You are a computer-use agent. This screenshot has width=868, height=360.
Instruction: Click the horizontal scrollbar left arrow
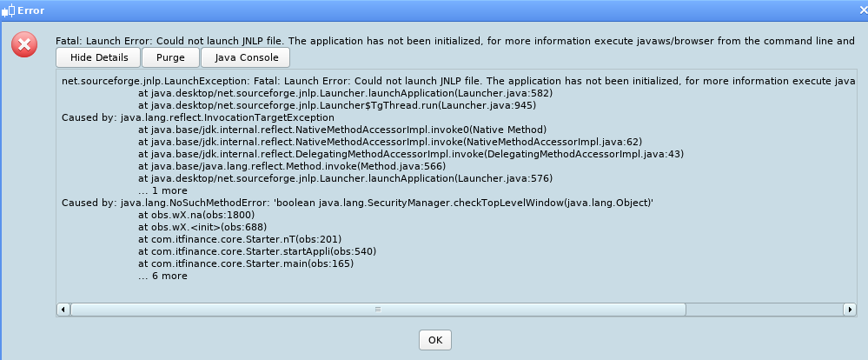click(x=63, y=309)
